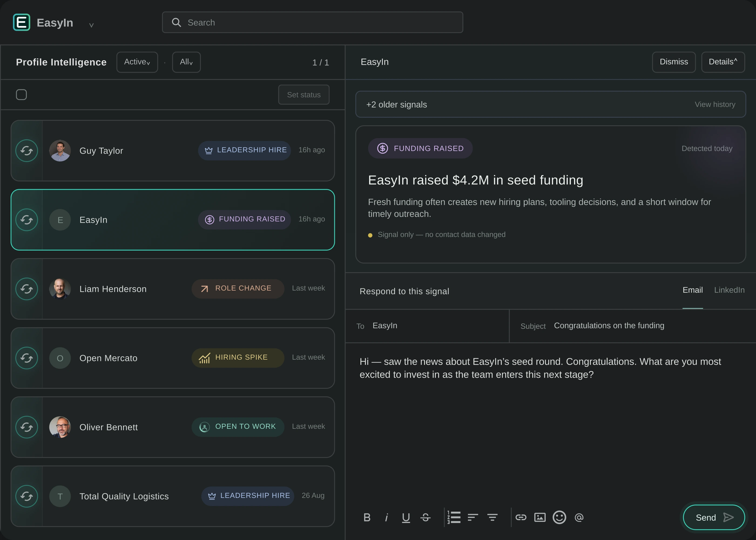Collapse the Details panel
The height and width of the screenshot is (540, 756).
(x=723, y=62)
